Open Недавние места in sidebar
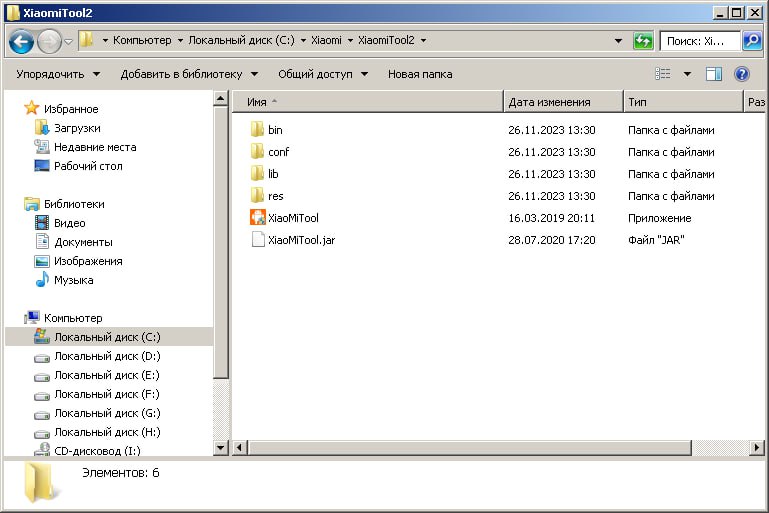769x513 pixels. coord(94,147)
